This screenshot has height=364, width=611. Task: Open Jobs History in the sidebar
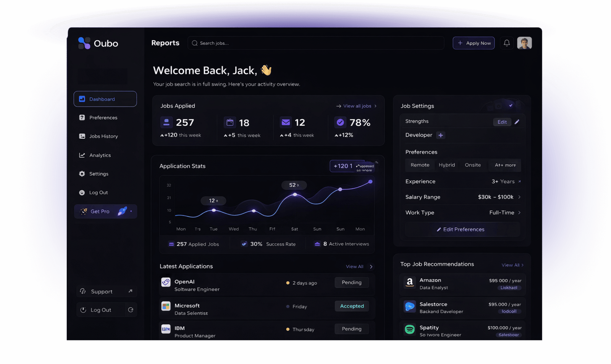click(x=103, y=136)
